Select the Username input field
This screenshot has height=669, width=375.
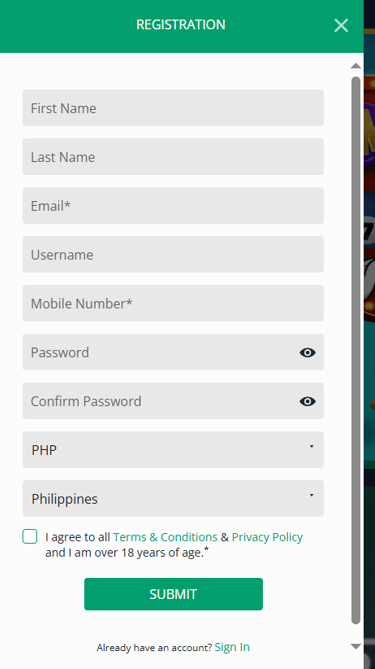[173, 254]
